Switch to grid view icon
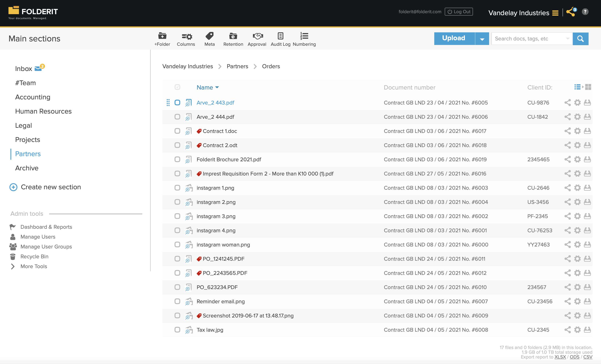 (588, 87)
